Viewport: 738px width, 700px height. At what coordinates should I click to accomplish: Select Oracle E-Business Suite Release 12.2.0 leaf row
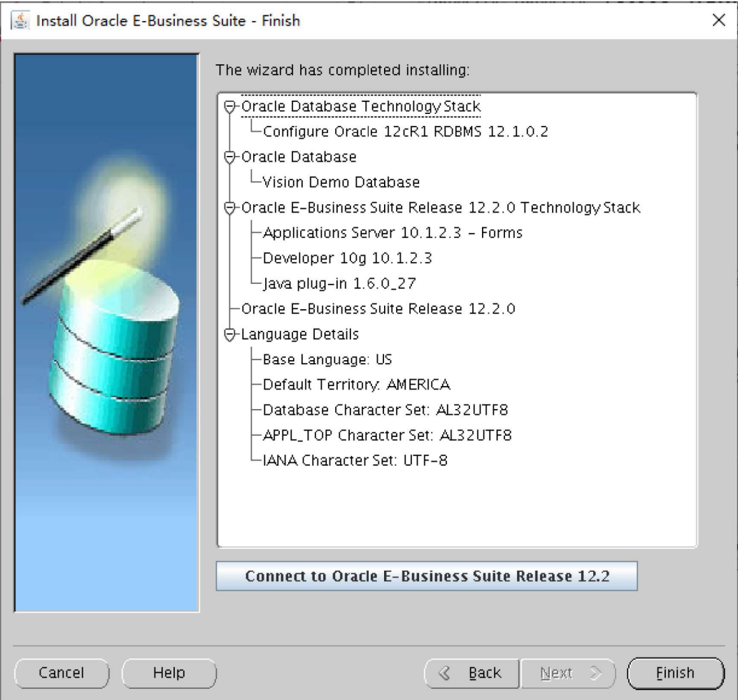click(x=378, y=309)
